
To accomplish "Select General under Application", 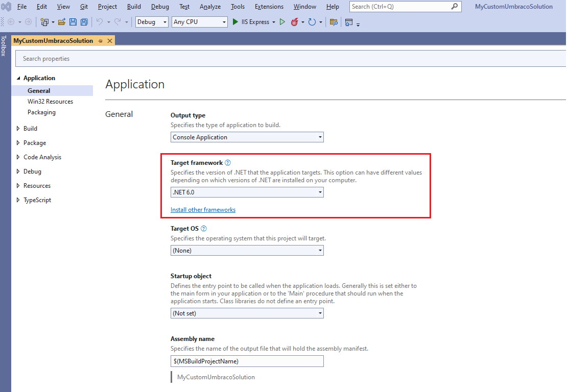I will (52, 91).
